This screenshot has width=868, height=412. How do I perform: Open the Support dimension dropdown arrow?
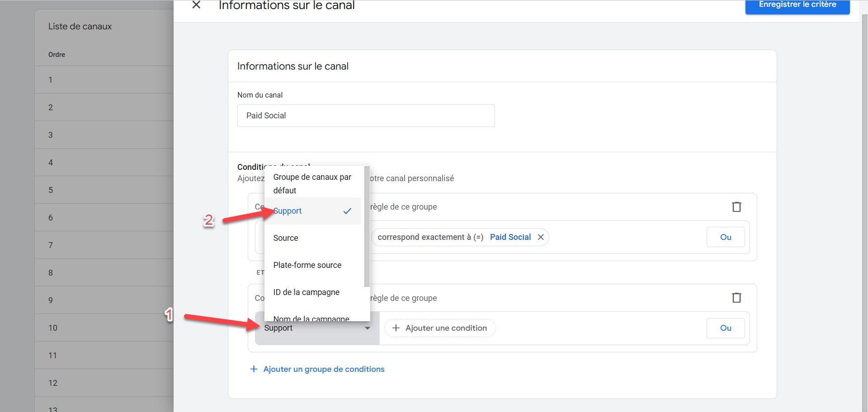pyautogui.click(x=368, y=328)
